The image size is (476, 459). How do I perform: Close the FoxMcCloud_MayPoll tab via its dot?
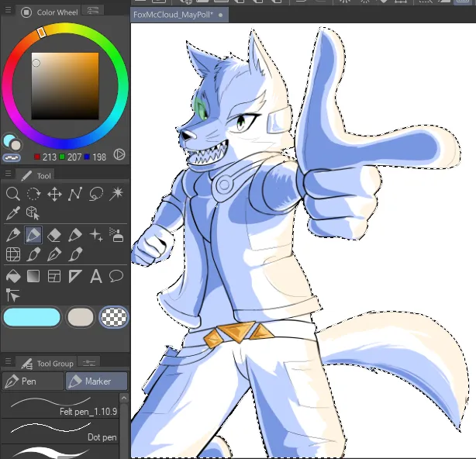221,15
